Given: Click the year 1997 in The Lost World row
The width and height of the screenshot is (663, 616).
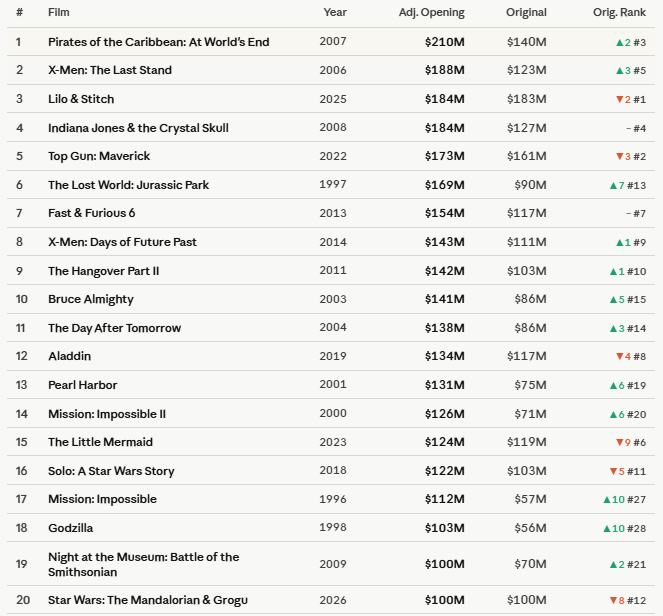Looking at the screenshot, I should tap(333, 184).
